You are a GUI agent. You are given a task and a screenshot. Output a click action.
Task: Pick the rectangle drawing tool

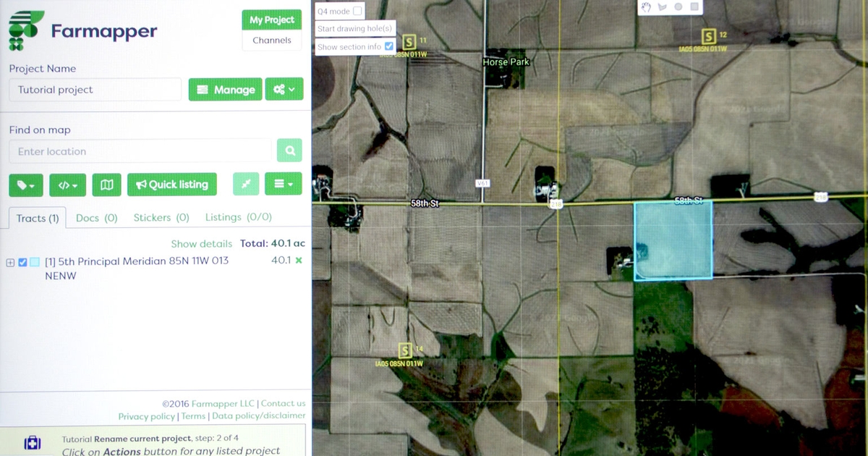(x=694, y=7)
